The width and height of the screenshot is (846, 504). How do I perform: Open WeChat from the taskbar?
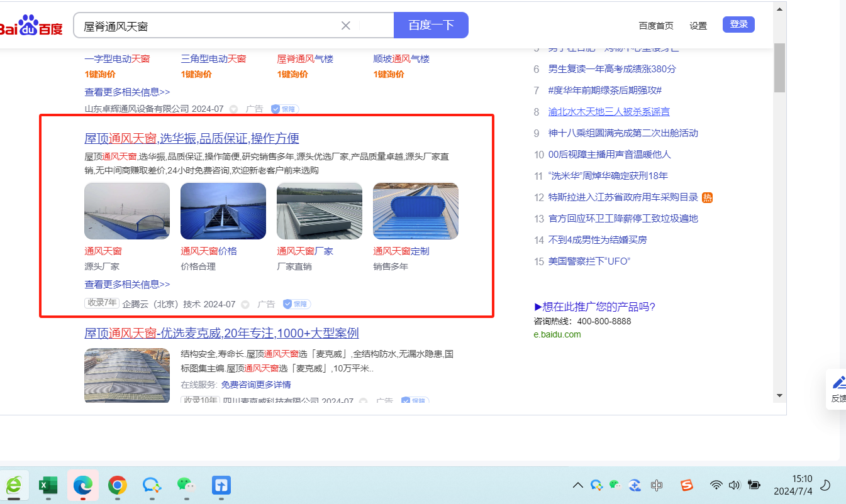pos(184,485)
